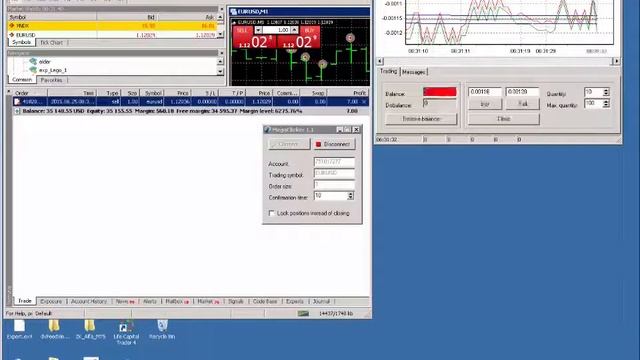Open the Favorites tab in Navigator

click(51, 80)
